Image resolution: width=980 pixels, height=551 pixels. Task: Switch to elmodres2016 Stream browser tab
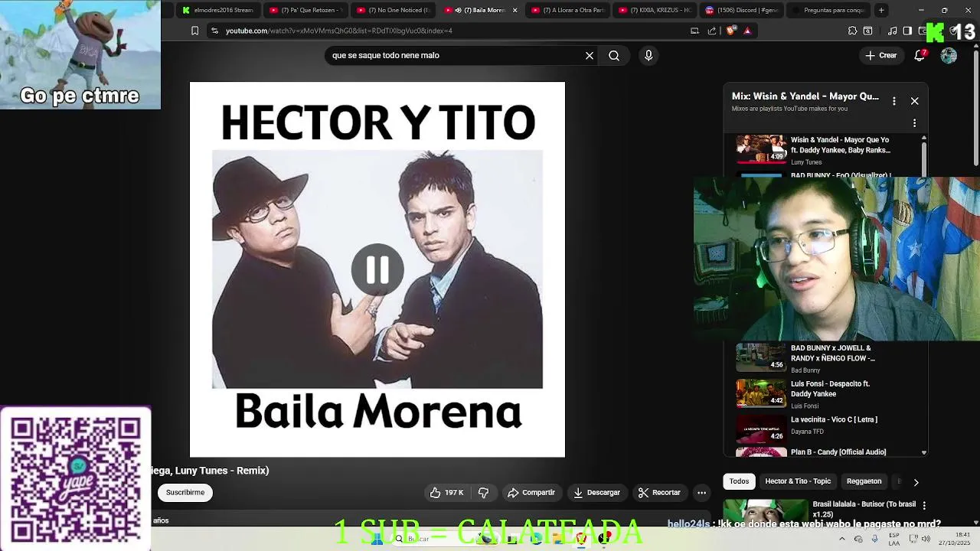(217, 10)
